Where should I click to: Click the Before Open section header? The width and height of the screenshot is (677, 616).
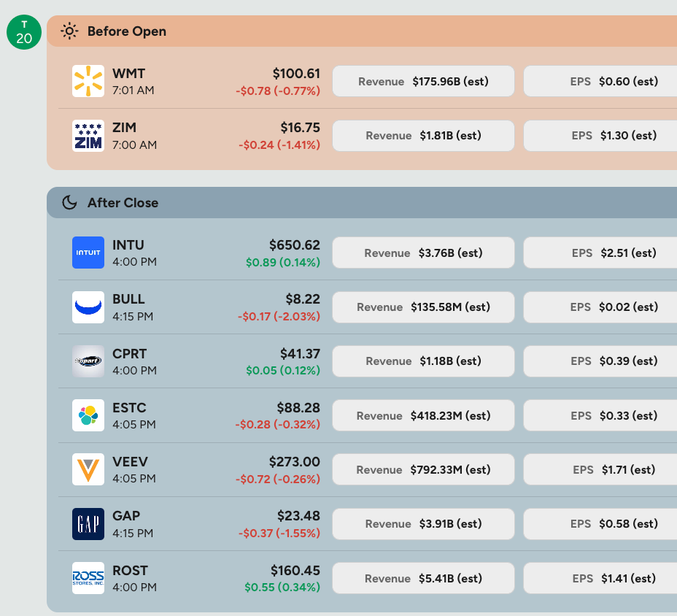click(362, 31)
